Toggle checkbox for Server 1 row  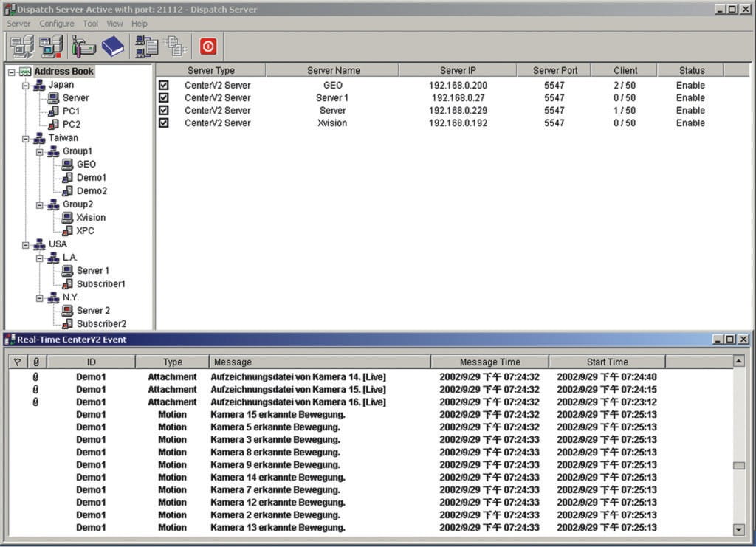pos(164,98)
